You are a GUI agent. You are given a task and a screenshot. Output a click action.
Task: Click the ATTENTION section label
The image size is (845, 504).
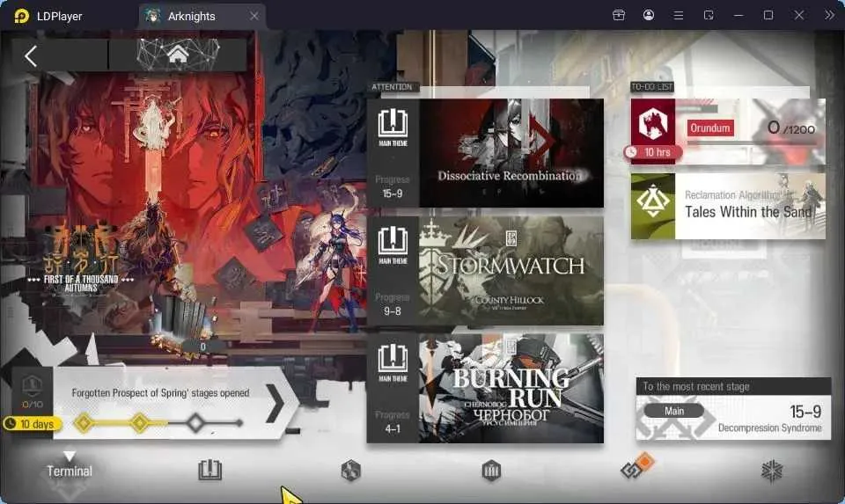pos(392,87)
